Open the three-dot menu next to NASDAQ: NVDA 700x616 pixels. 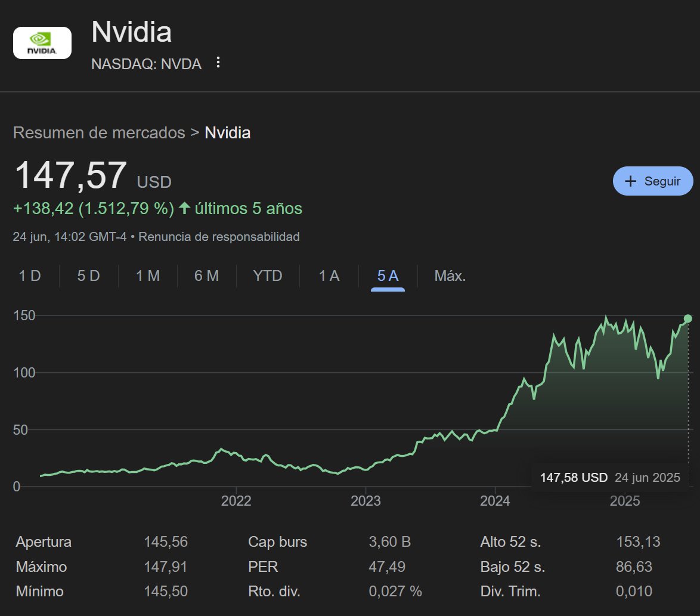[x=218, y=63]
